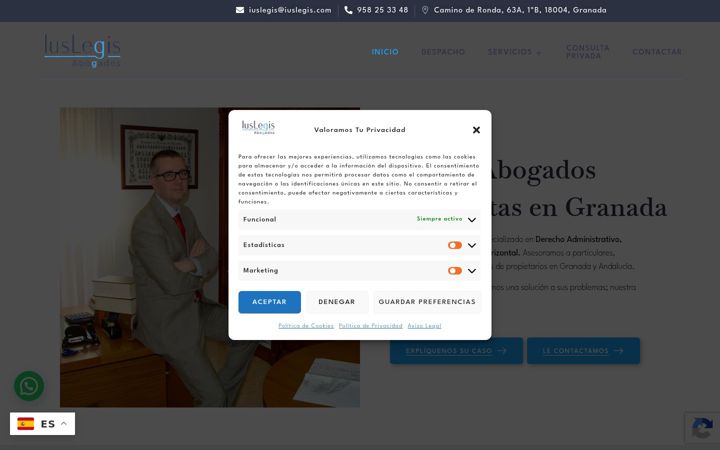Image resolution: width=720 pixels, height=450 pixels.
Task: Open the Política de Privacidad link
Action: (371, 326)
